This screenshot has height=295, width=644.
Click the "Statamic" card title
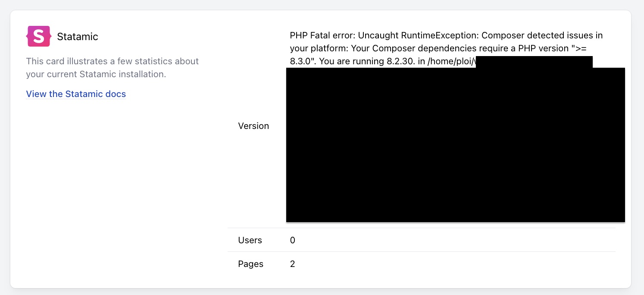pyautogui.click(x=78, y=37)
